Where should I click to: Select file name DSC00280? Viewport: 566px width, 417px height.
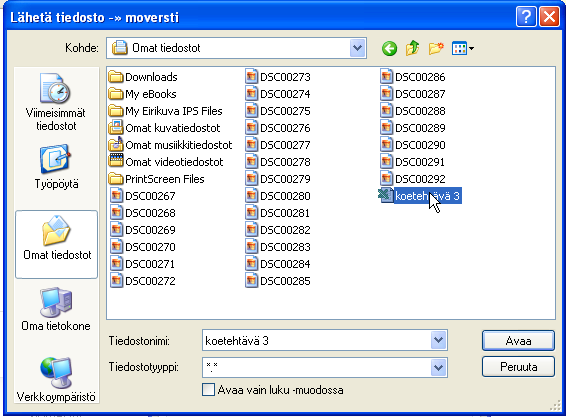click(x=285, y=196)
